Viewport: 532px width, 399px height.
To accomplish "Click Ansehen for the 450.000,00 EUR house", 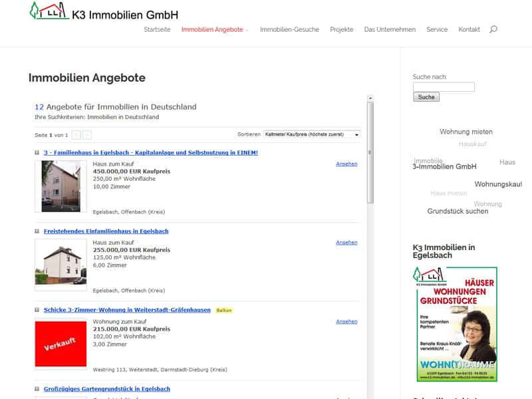I will pos(346,164).
